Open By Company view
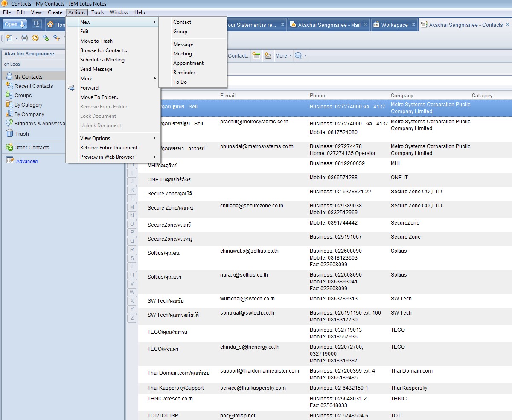 (29, 114)
